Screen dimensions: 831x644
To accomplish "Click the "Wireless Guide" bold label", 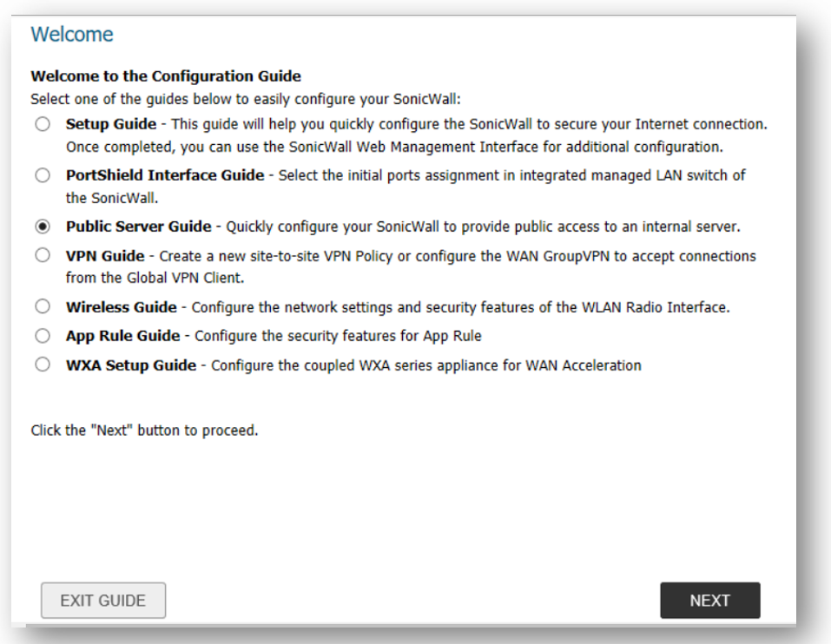I will point(121,307).
